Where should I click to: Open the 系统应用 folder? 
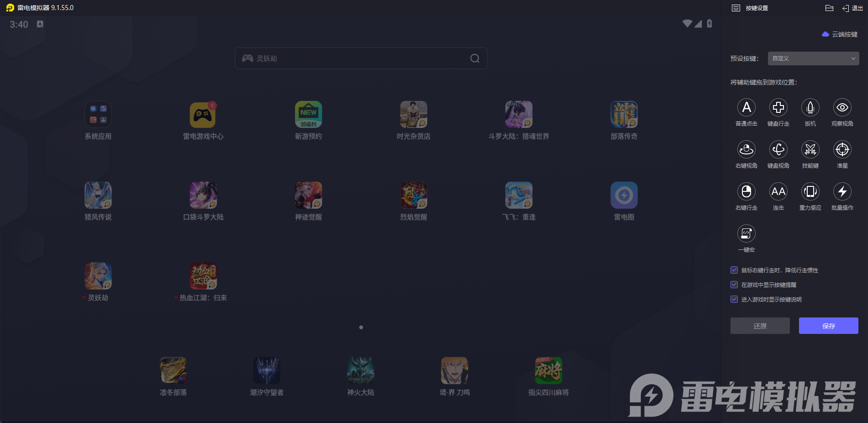[98, 114]
